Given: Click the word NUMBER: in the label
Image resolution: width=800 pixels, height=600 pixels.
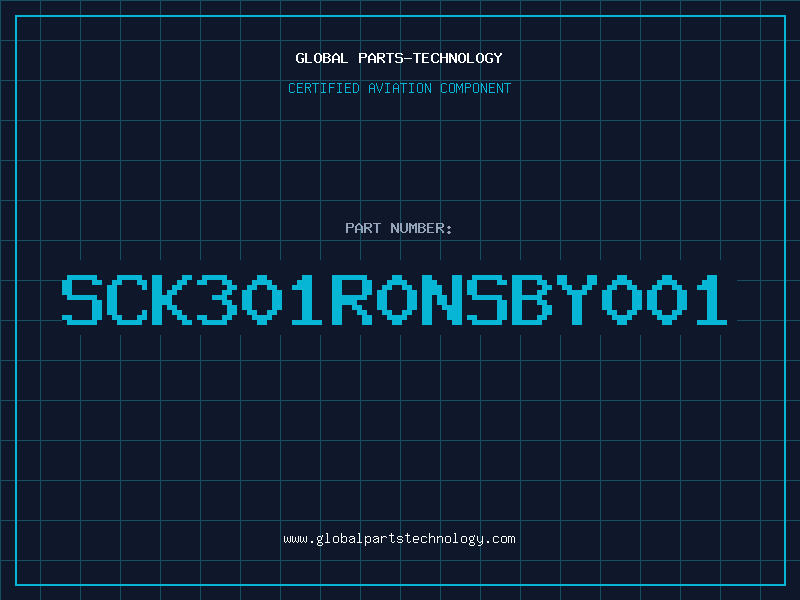Looking at the screenshot, I should point(421,228).
